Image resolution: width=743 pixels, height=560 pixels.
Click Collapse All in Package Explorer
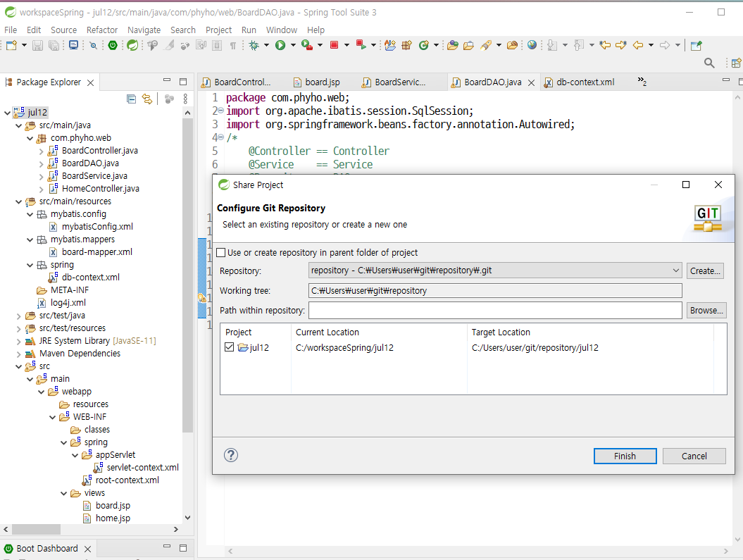(x=131, y=99)
